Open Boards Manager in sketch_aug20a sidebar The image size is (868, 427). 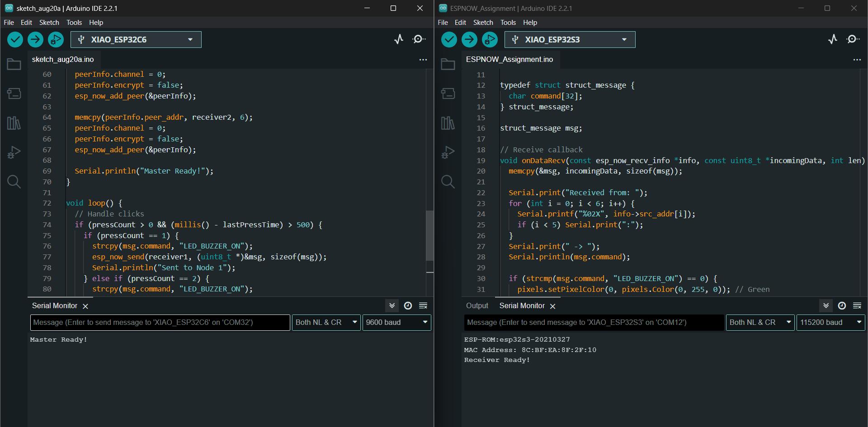14,94
